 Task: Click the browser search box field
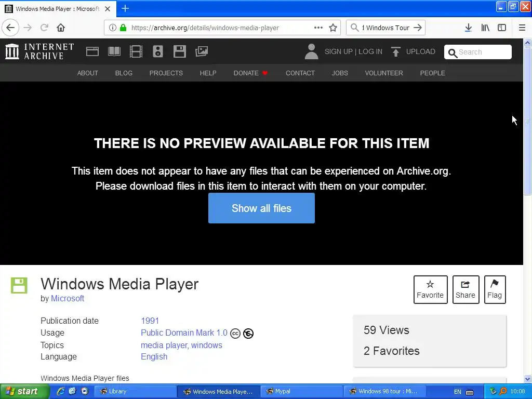386,28
